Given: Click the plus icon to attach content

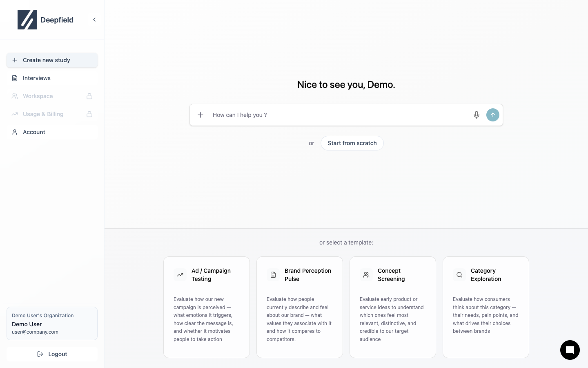Looking at the screenshot, I should point(200,115).
